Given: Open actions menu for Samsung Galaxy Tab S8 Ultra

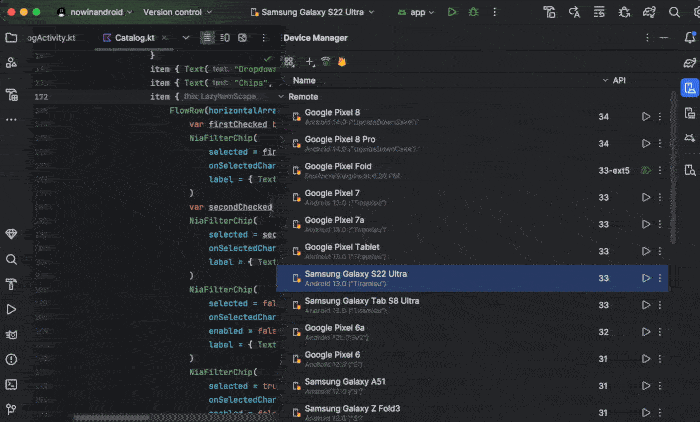Looking at the screenshot, I should (x=660, y=305).
